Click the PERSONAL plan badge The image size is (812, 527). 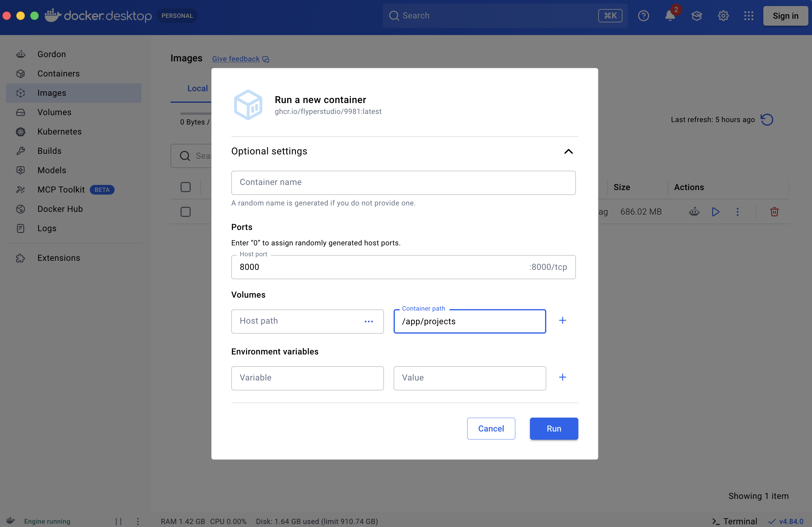(177, 16)
